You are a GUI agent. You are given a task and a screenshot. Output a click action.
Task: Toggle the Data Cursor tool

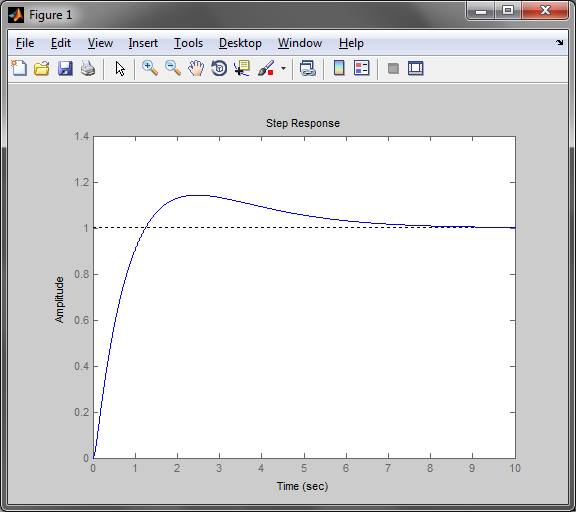(242, 68)
